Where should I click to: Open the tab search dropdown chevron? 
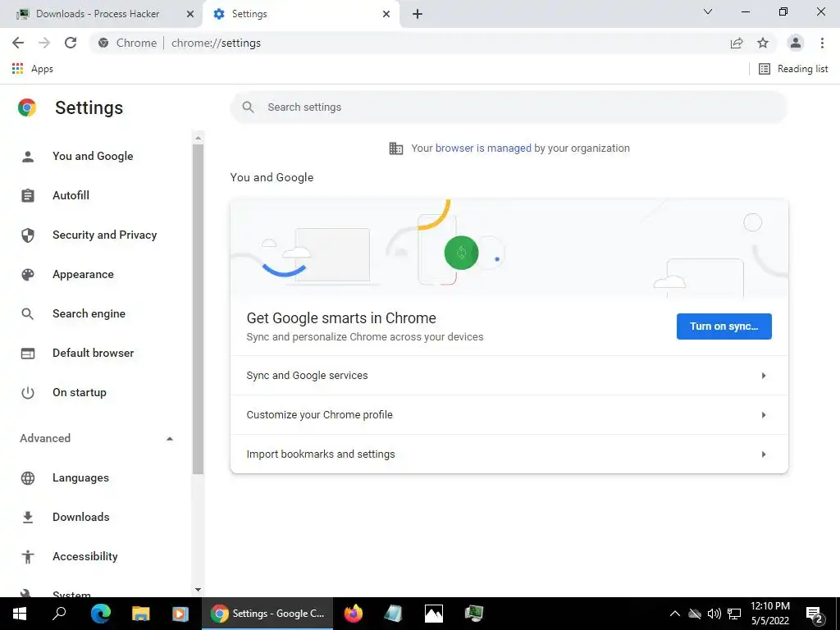[x=708, y=11]
